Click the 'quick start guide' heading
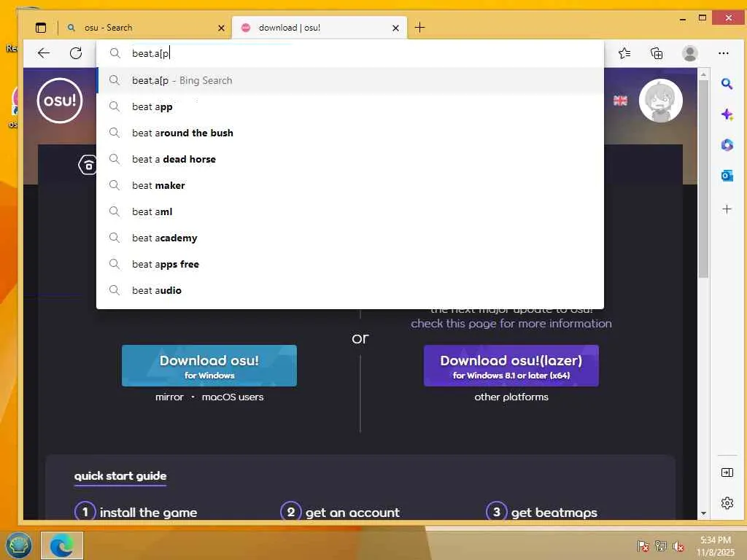The width and height of the screenshot is (747, 560). 120,475
